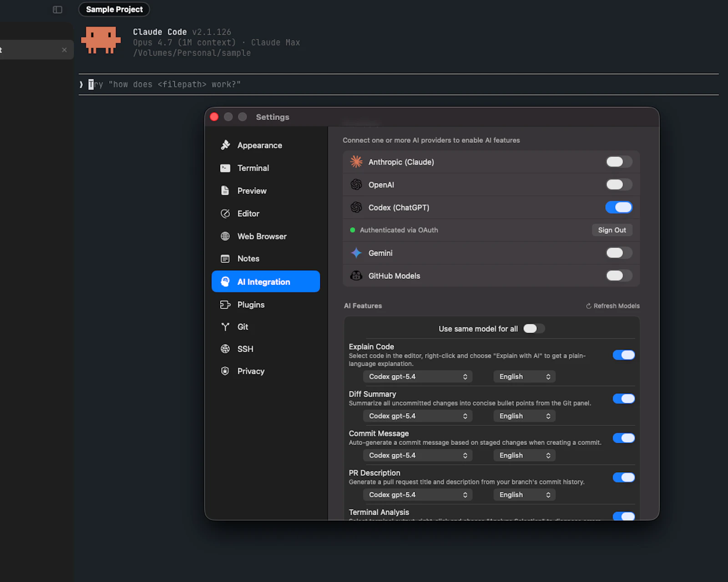Click the Claude Code pixel mascot
728x582 pixels.
coord(101,40)
